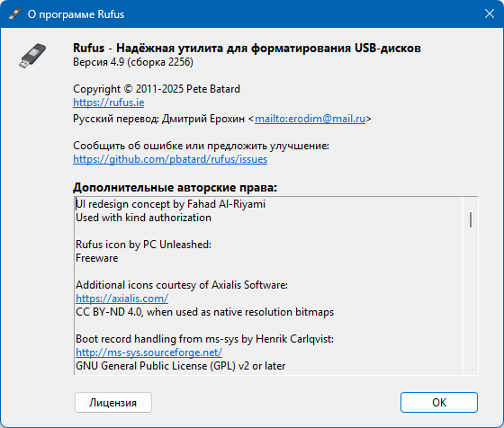Open the https://rufus.ie link
Screen dimensions: 504x428
[109, 103]
